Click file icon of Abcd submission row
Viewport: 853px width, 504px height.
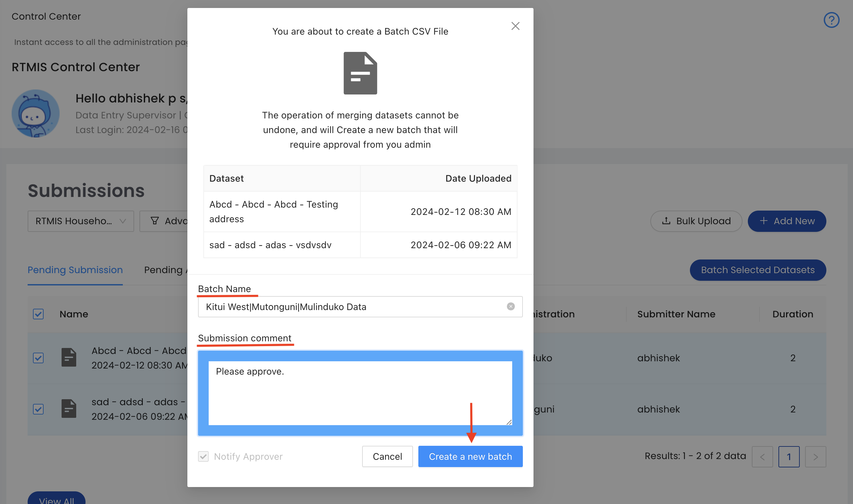(x=69, y=357)
